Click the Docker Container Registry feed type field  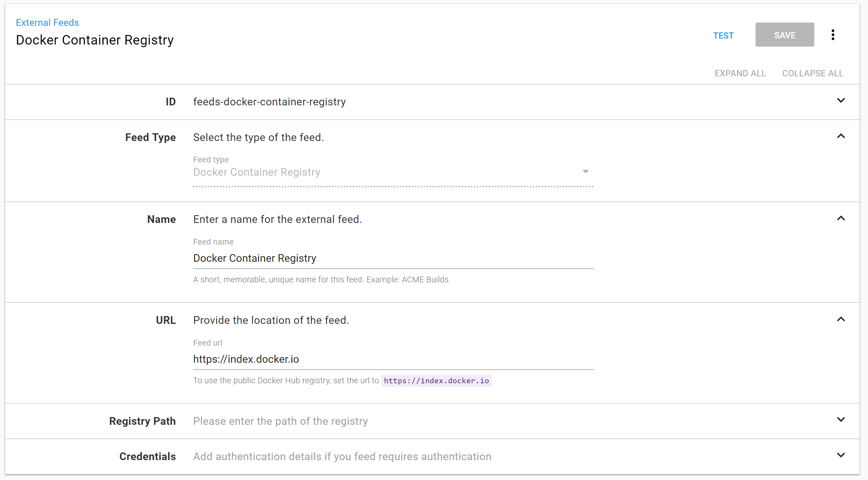384,172
